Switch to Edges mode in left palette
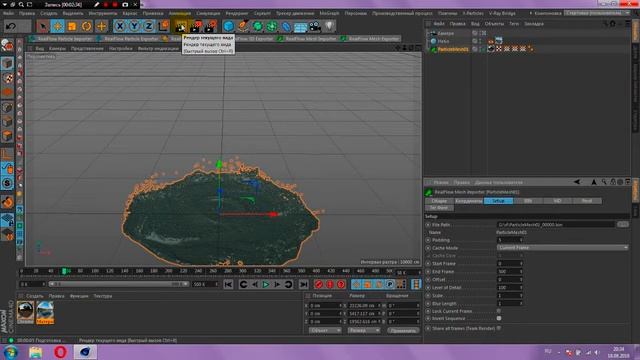This screenshot has height=360, width=640. (x=7, y=121)
